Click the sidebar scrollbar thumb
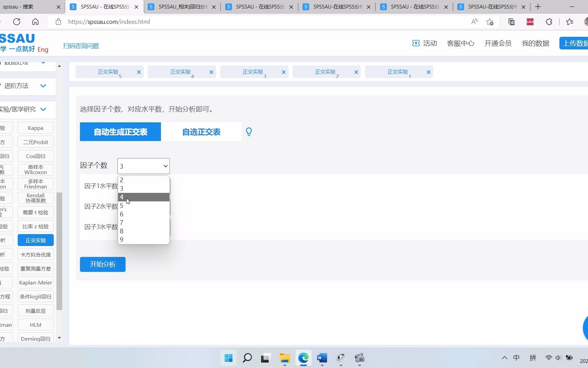This screenshot has width=588, height=368. pyautogui.click(x=60, y=251)
